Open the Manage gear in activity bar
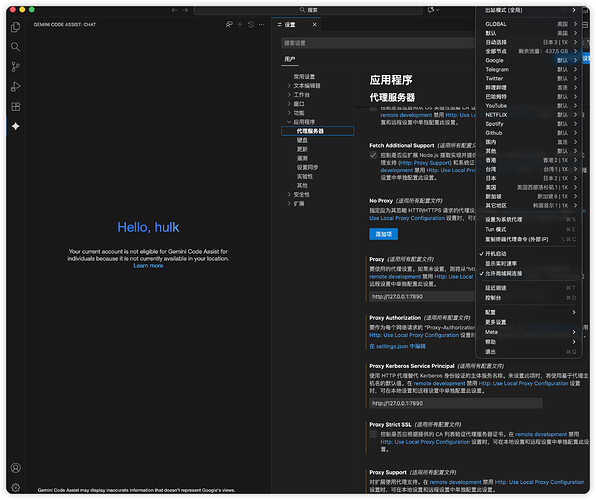This screenshot has height=500, width=596. (x=16, y=487)
